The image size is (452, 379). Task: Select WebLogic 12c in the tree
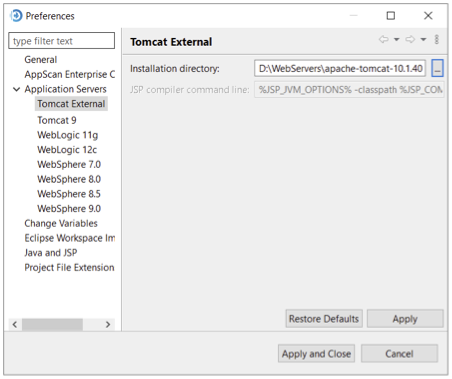[x=67, y=150]
